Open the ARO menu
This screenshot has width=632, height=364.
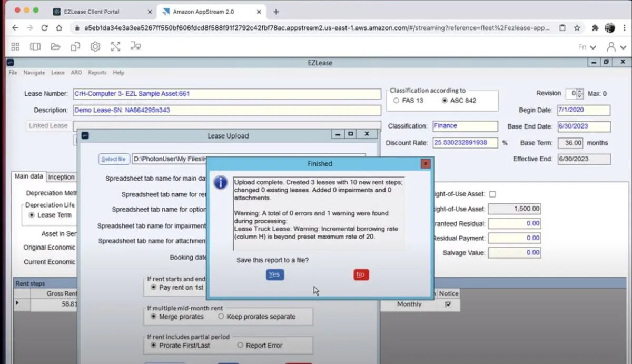point(76,73)
